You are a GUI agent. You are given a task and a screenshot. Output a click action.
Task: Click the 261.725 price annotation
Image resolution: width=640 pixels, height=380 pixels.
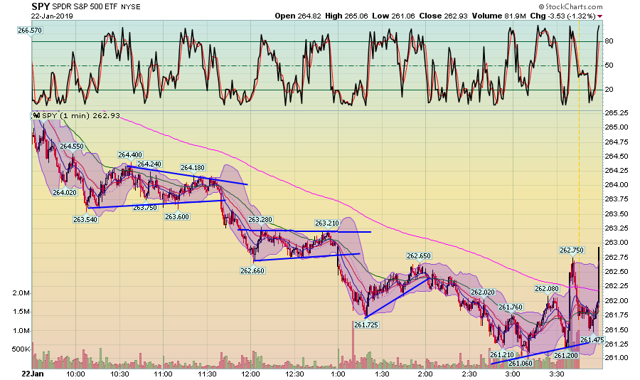click(366, 324)
